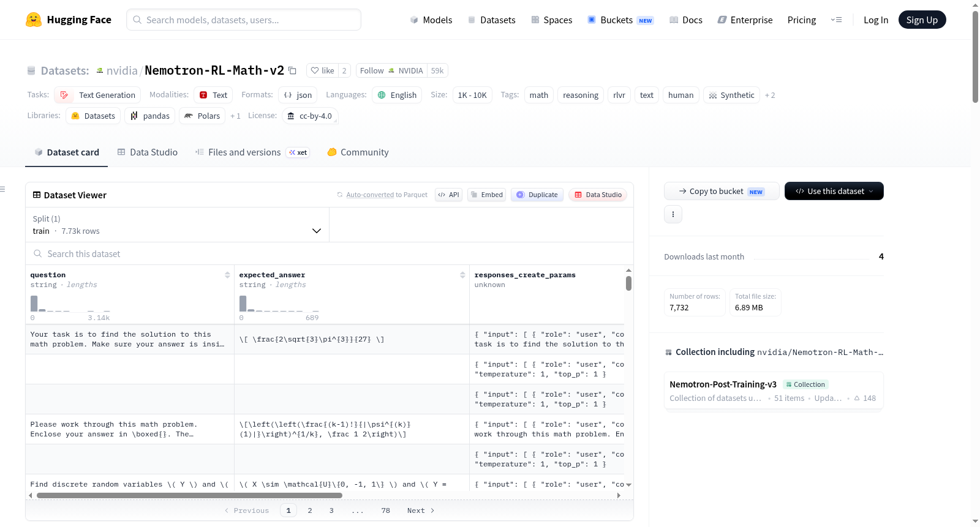Screen dimensions: 980x527
Task: Switch to the Data Studio tab
Action: [x=148, y=152]
